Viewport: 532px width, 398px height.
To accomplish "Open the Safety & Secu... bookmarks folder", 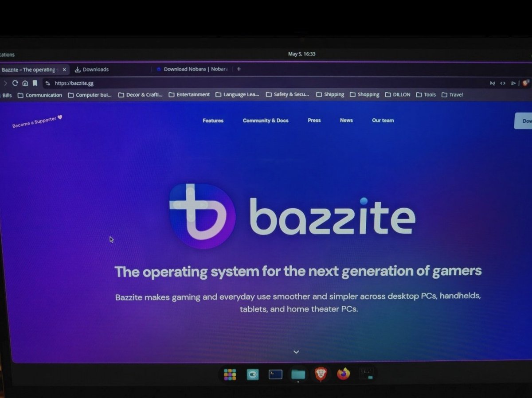I will pos(288,94).
